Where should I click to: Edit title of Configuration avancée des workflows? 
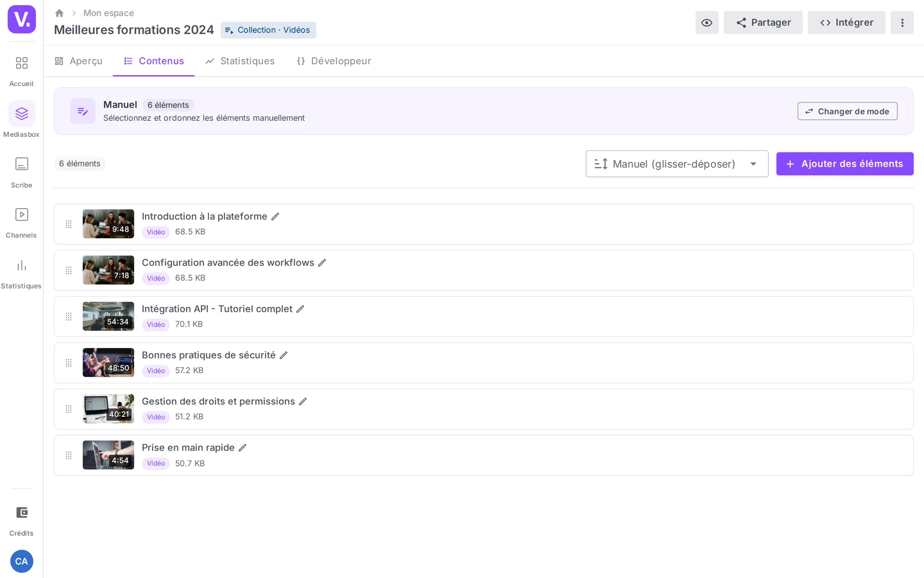tap(322, 262)
